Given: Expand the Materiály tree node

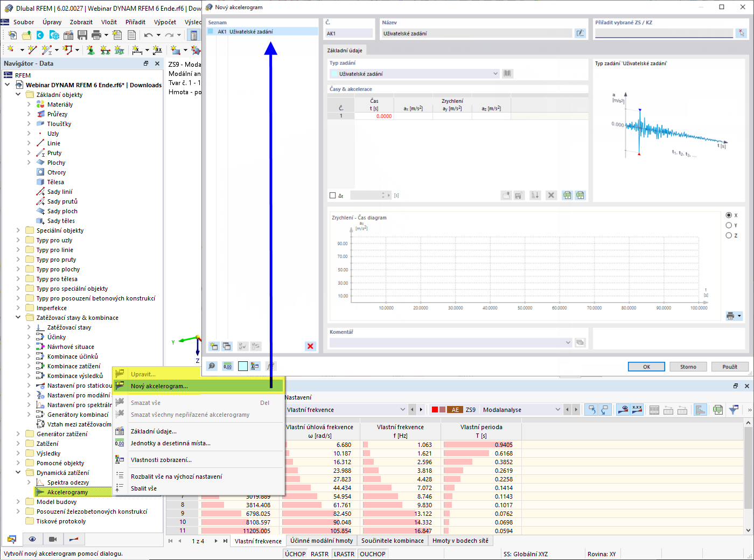Looking at the screenshot, I should pos(29,104).
